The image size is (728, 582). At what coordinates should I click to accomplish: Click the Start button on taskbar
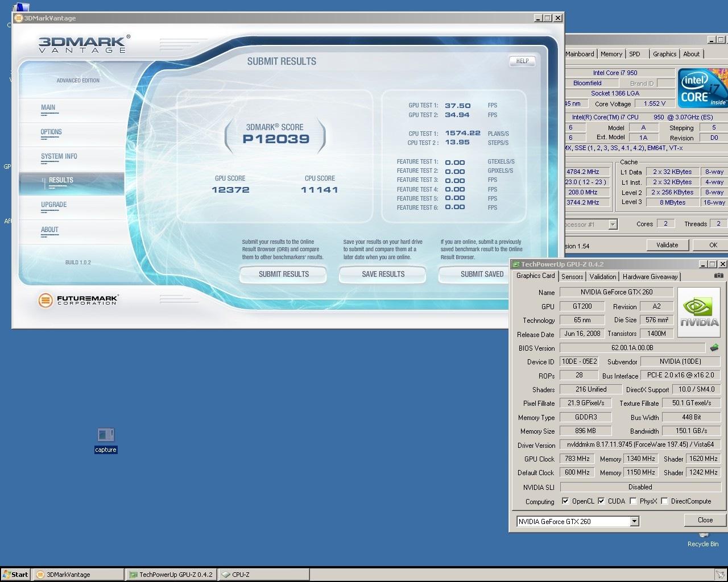[15, 575]
